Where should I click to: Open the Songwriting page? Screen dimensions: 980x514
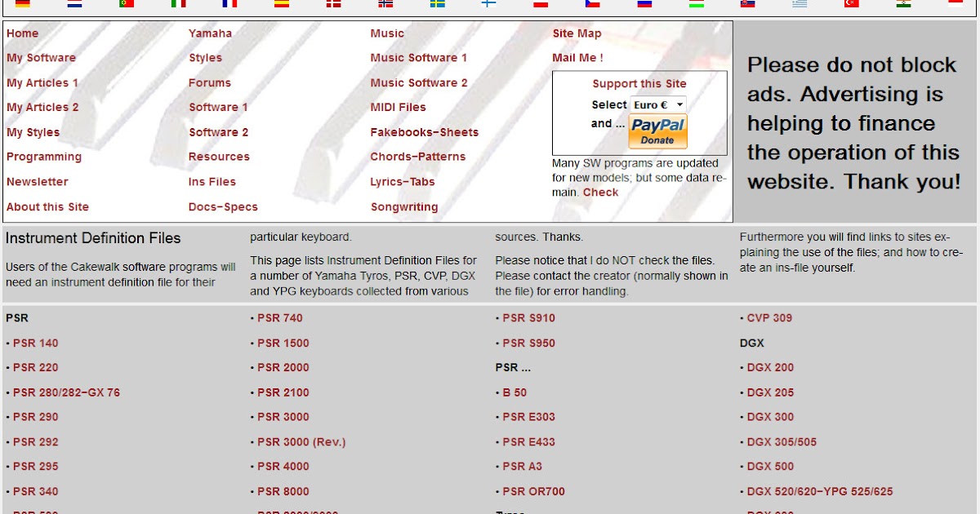click(x=404, y=206)
